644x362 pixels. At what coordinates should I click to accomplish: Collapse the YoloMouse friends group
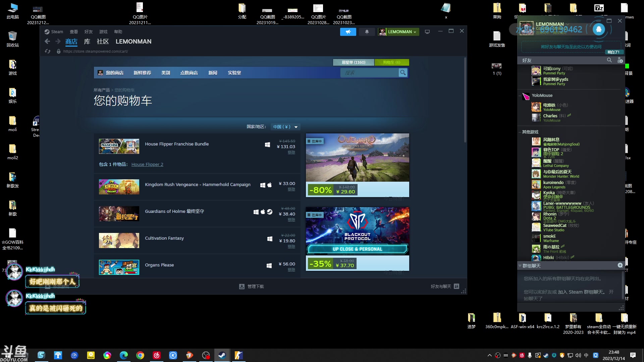520,96
